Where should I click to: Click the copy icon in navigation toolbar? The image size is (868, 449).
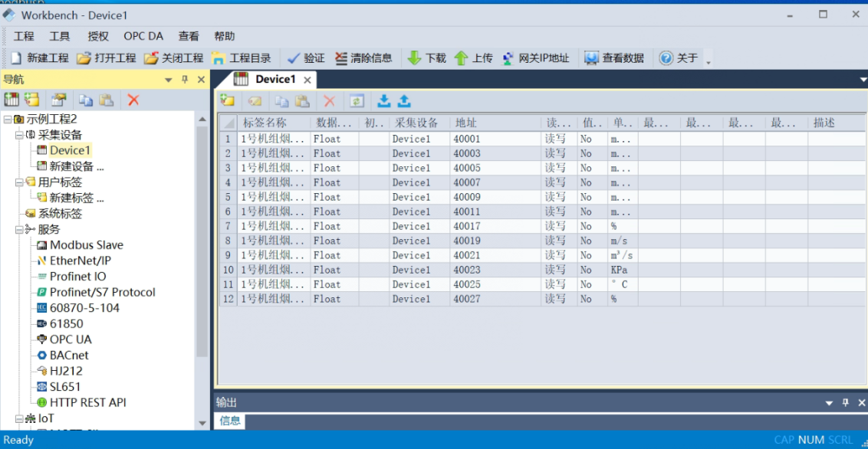coord(86,100)
